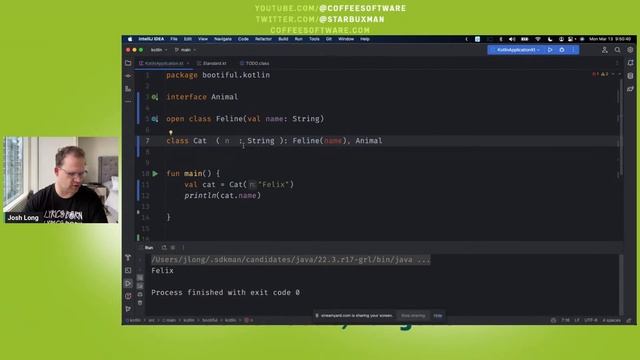Click "Felix" string on line 11

coord(274,184)
